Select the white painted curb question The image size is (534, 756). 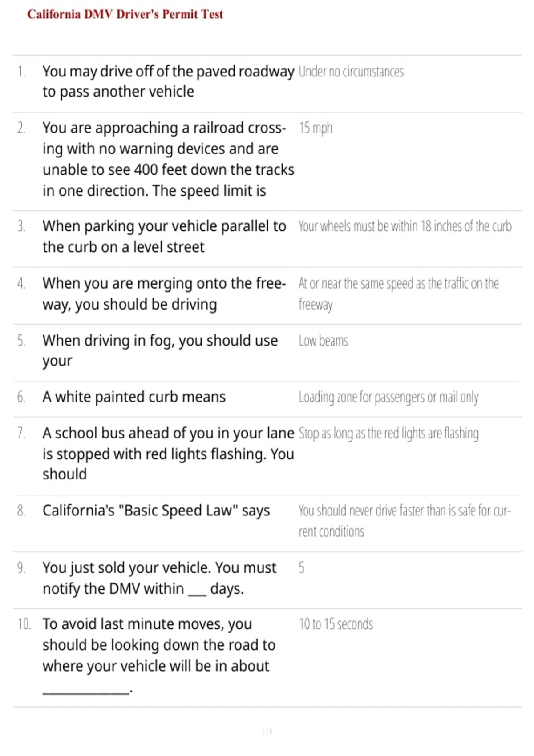(134, 397)
